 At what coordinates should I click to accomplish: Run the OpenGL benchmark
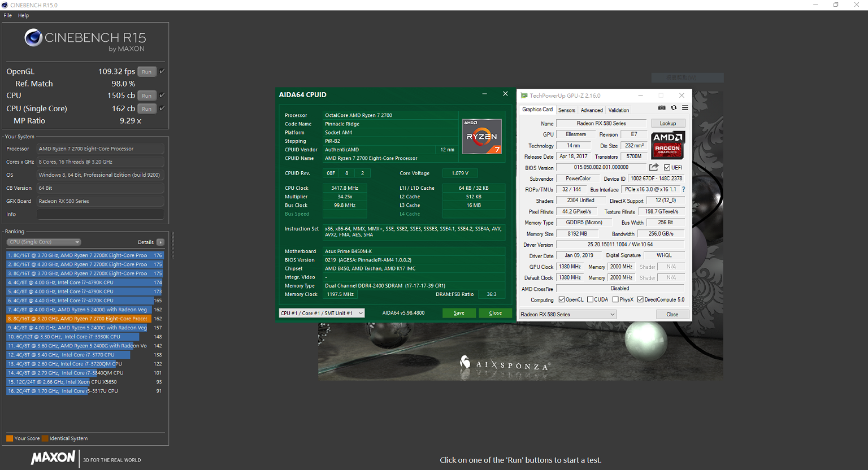pyautogui.click(x=147, y=72)
